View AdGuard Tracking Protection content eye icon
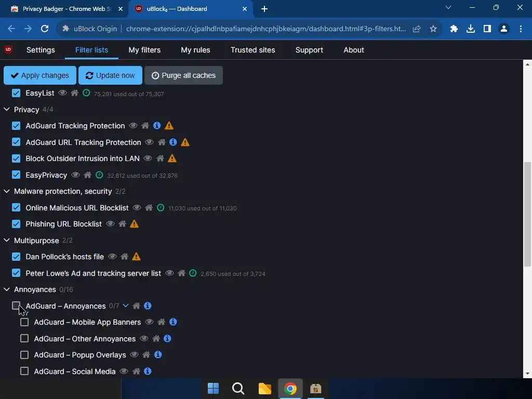 tap(133, 126)
